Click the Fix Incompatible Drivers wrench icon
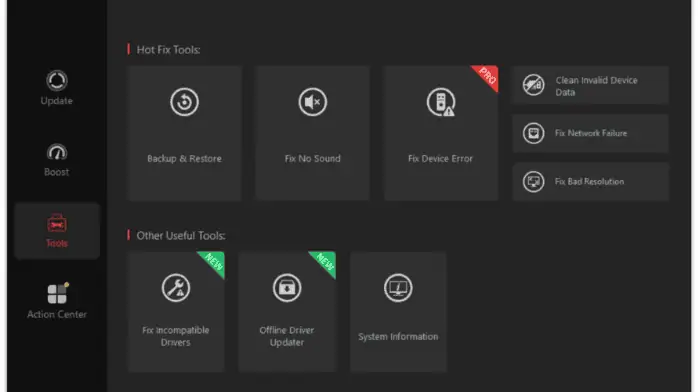The width and height of the screenshot is (698, 392). [x=176, y=288]
